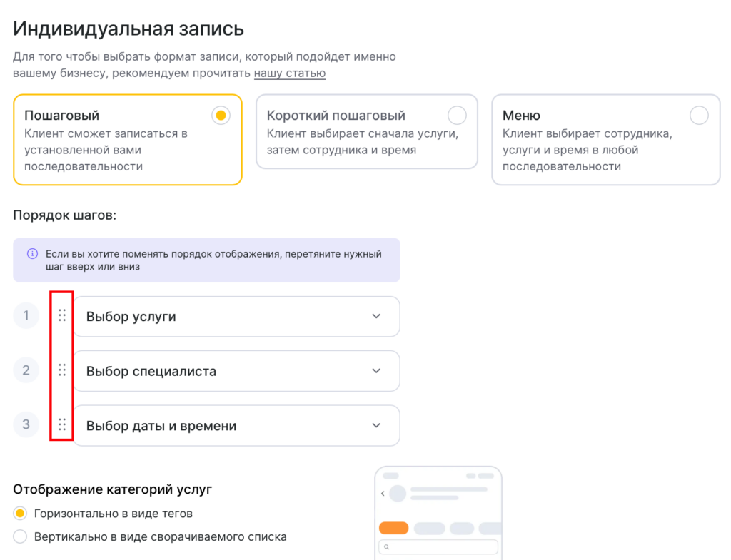Image resolution: width=731 pixels, height=560 pixels.
Task: Select Горизонтально в виде тегов option
Action: tap(21, 513)
